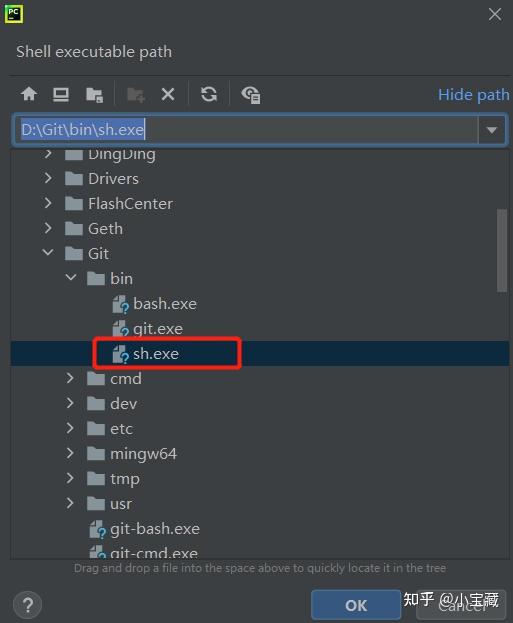513x623 pixels.
Task: Select the bin folder row
Action: [x=260, y=279]
